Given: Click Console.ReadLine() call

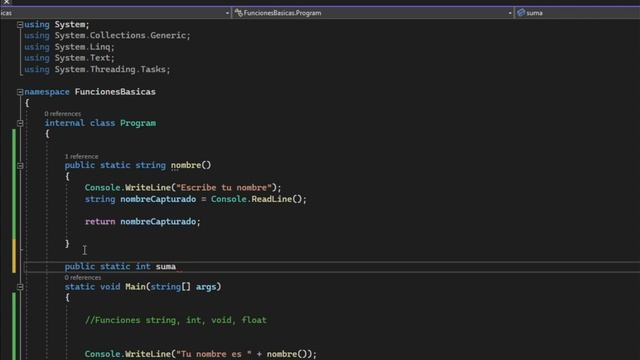Looking at the screenshot, I should [x=256, y=199].
